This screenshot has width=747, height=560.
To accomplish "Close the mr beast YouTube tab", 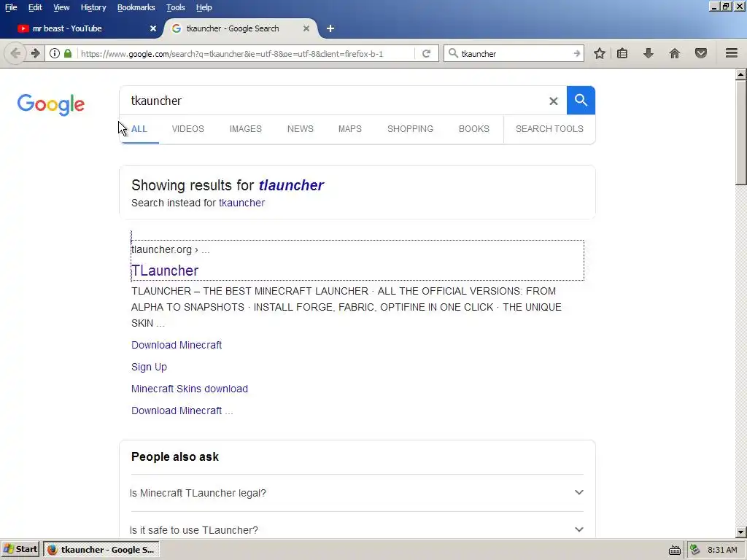I will pos(153,28).
